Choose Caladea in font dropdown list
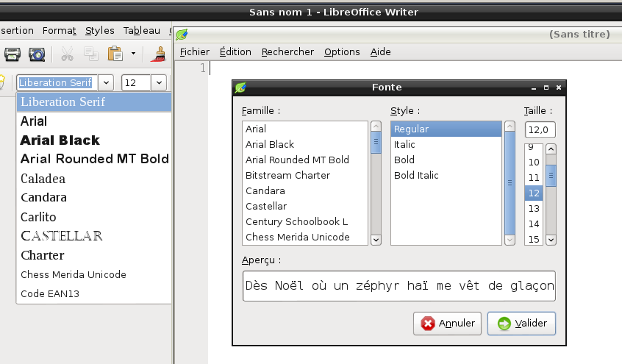Screen dimensions: 622x364 pos(94,179)
